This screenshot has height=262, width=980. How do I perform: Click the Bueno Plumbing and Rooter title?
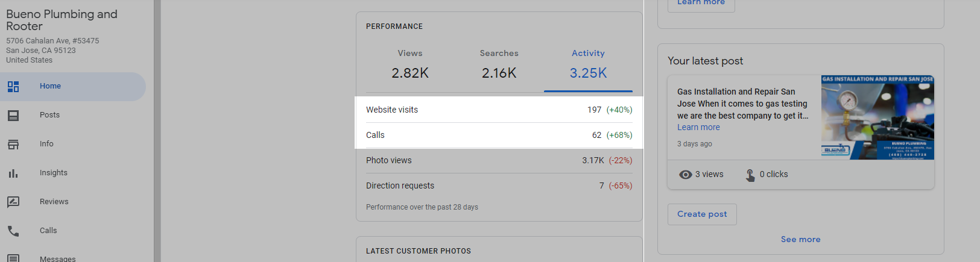pos(62,20)
